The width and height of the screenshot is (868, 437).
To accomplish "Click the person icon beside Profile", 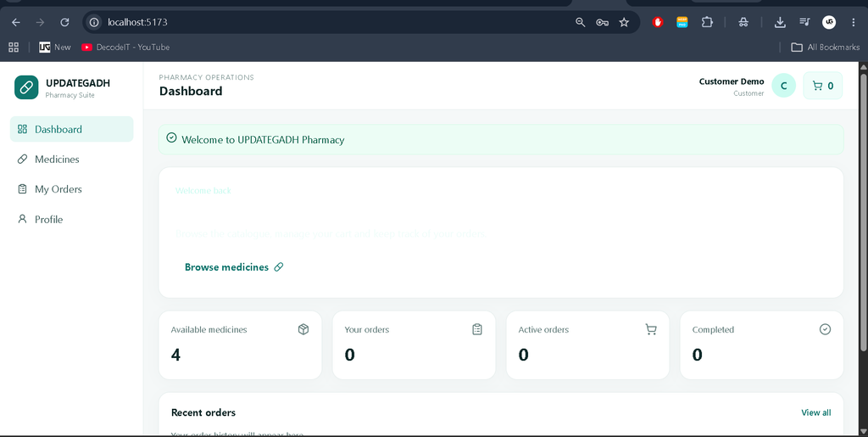I will pyautogui.click(x=22, y=219).
